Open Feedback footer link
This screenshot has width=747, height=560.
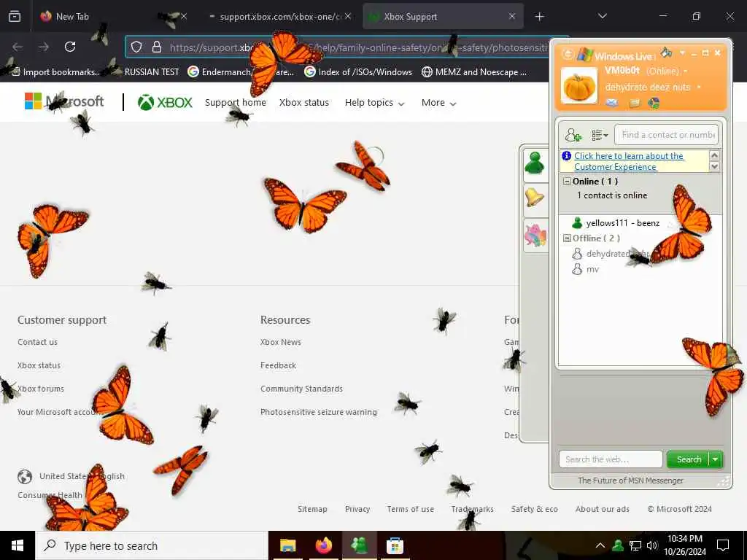[x=278, y=365]
